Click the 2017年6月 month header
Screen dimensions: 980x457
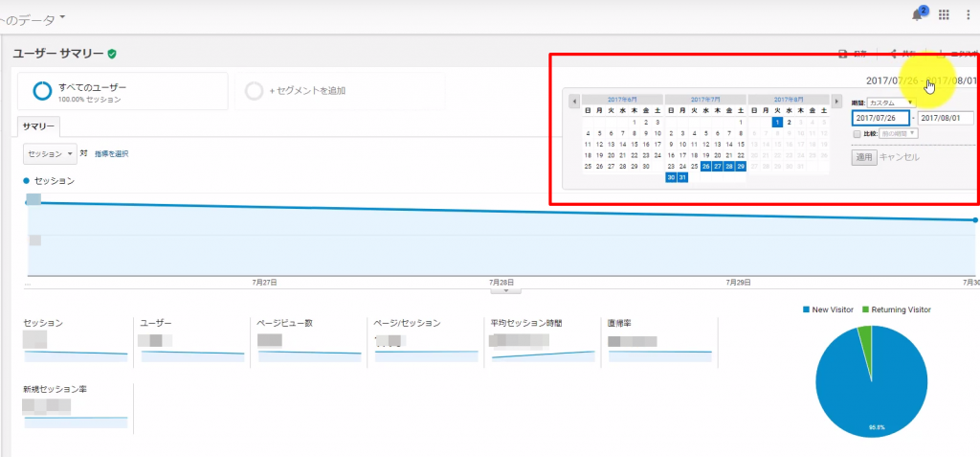(622, 100)
